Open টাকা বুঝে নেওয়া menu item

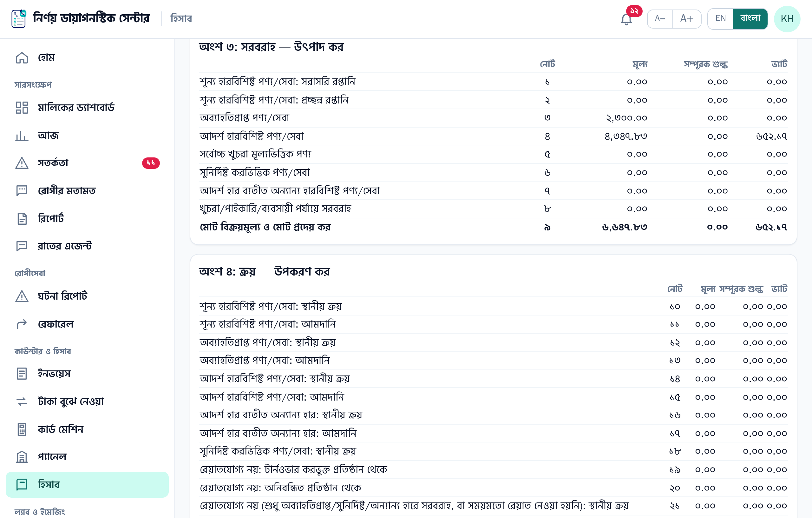pyautogui.click(x=87, y=401)
